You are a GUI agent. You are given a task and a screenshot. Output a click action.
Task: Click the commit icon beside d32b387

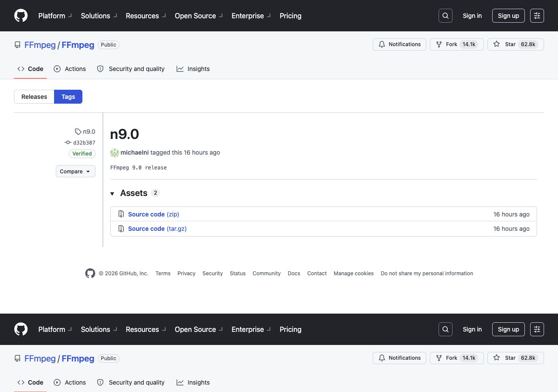[68, 142]
